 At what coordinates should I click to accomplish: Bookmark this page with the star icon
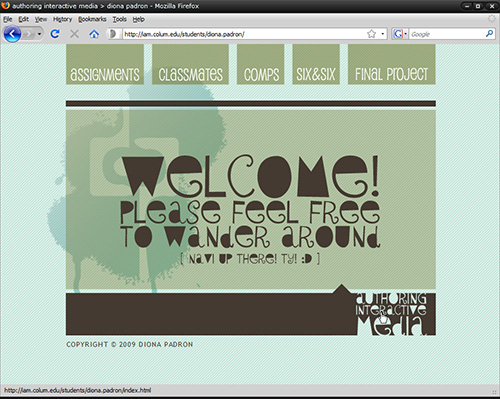click(x=371, y=34)
